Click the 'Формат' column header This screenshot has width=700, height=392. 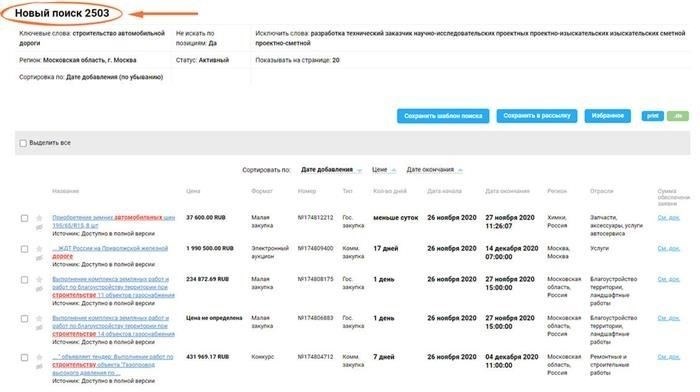[262, 191]
